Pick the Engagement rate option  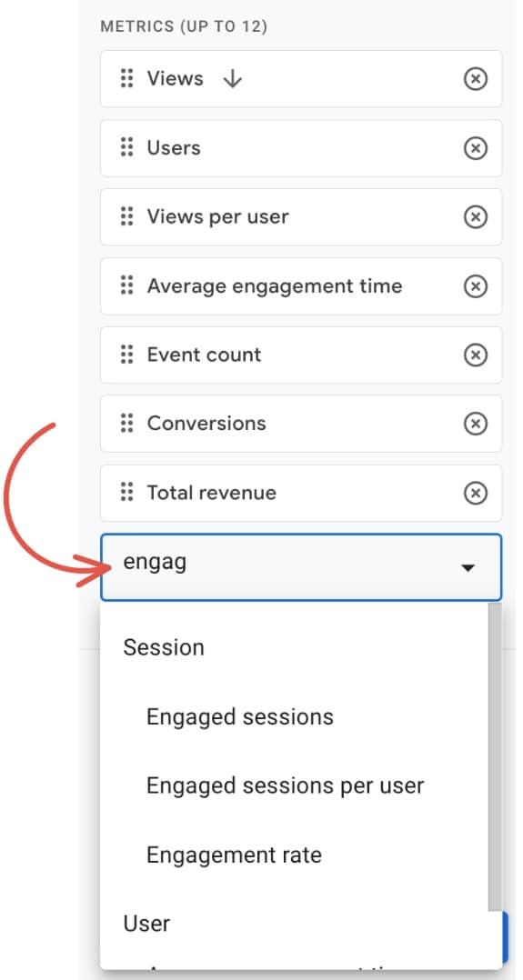coord(234,855)
